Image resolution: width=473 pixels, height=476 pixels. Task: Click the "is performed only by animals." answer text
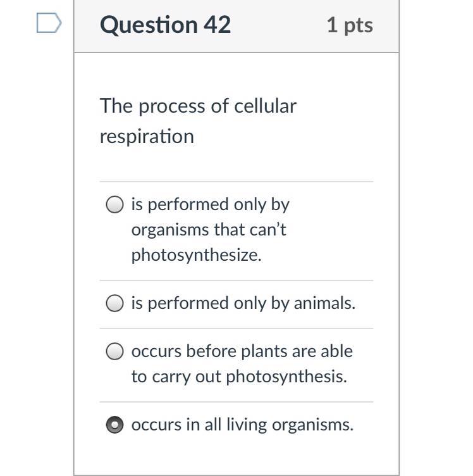(243, 303)
